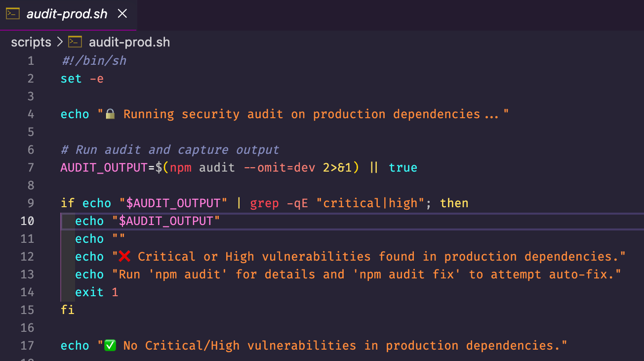Click the shebang line '#!/bin/sh'
Image resolution: width=644 pixels, height=361 pixels.
pyautogui.click(x=93, y=61)
